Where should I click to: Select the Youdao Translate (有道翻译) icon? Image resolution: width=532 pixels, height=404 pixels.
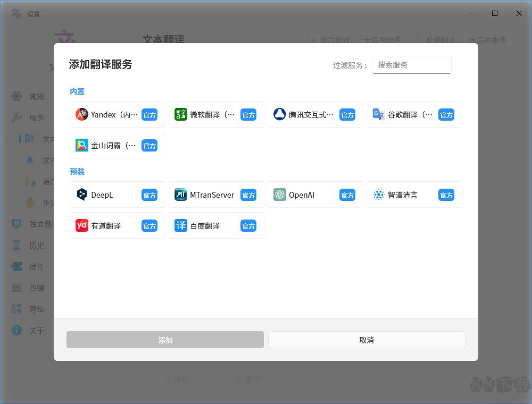[82, 226]
